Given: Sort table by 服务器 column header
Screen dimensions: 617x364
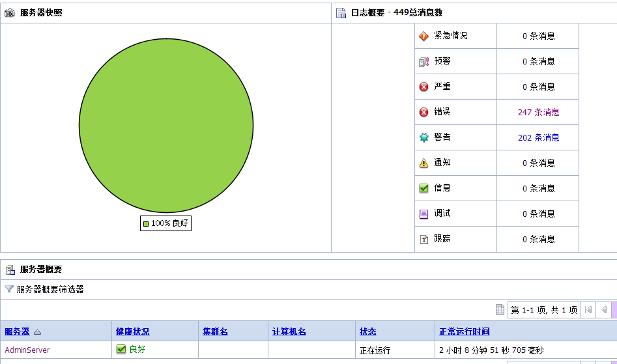Looking at the screenshot, I should (x=18, y=331).
